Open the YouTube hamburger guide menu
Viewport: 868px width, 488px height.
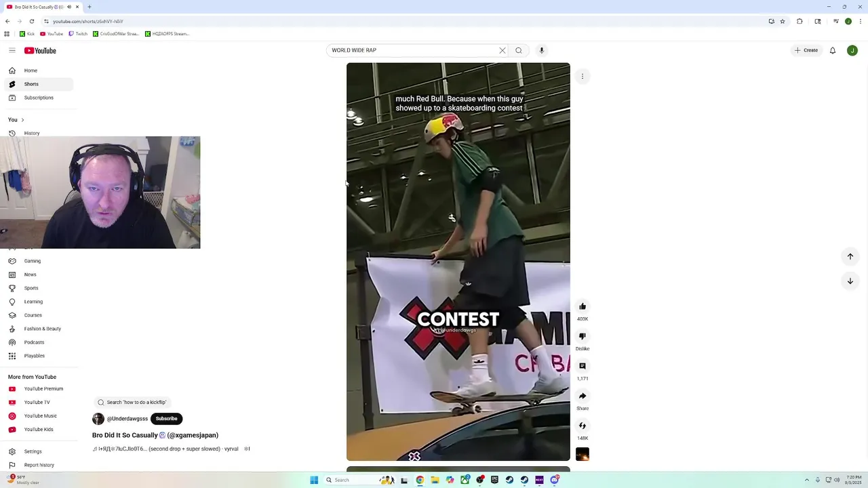point(12,50)
